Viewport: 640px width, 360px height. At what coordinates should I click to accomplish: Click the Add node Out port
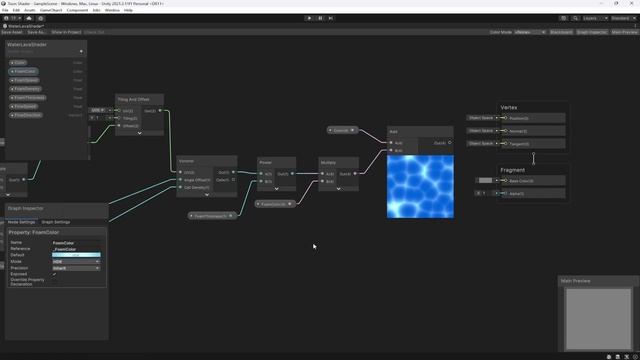tap(450, 143)
